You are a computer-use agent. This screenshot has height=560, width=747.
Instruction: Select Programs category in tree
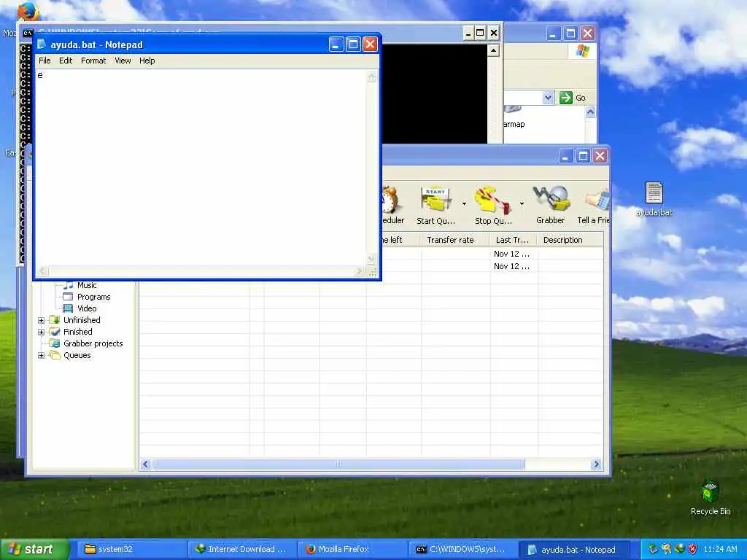[93, 297]
